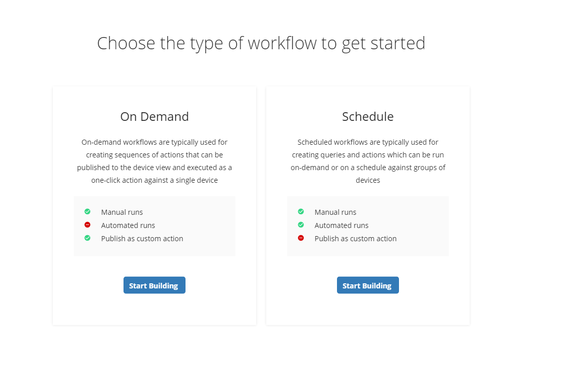Click "Automated runs" label in On Demand card

coord(128,225)
